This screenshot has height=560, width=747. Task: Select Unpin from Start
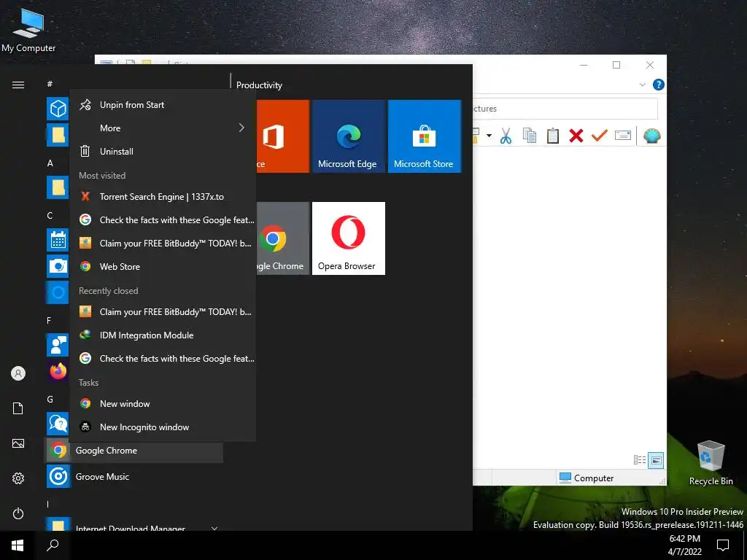163,105
